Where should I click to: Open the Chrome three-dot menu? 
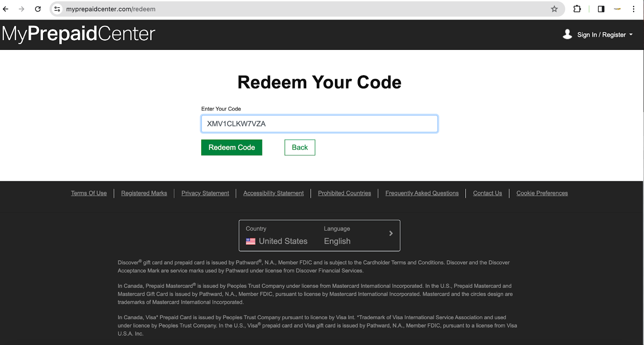634,9
